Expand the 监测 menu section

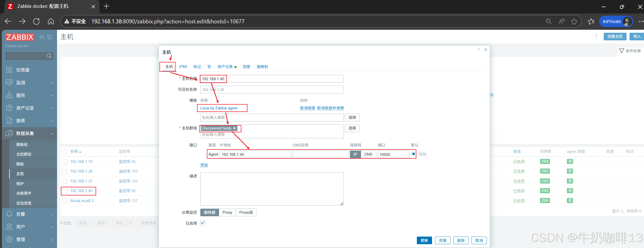pos(29,82)
